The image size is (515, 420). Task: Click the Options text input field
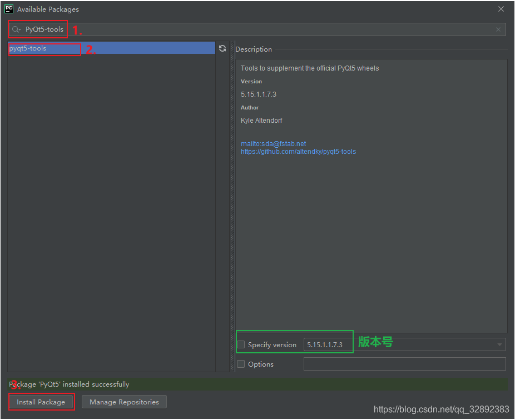(404, 364)
